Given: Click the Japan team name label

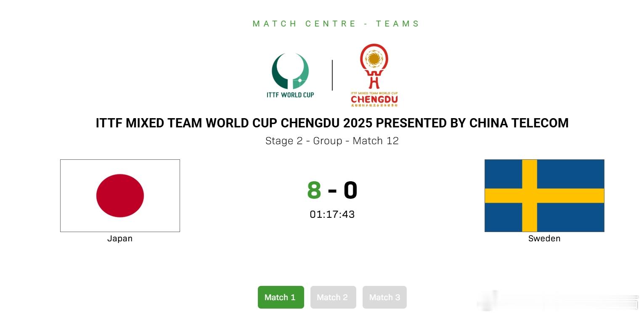Looking at the screenshot, I should coord(120,238).
